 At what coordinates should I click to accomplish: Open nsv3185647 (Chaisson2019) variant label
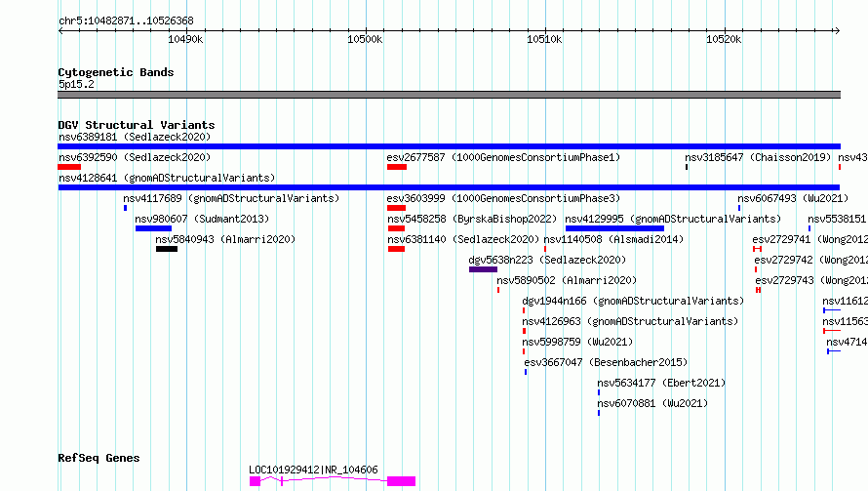[758, 157]
